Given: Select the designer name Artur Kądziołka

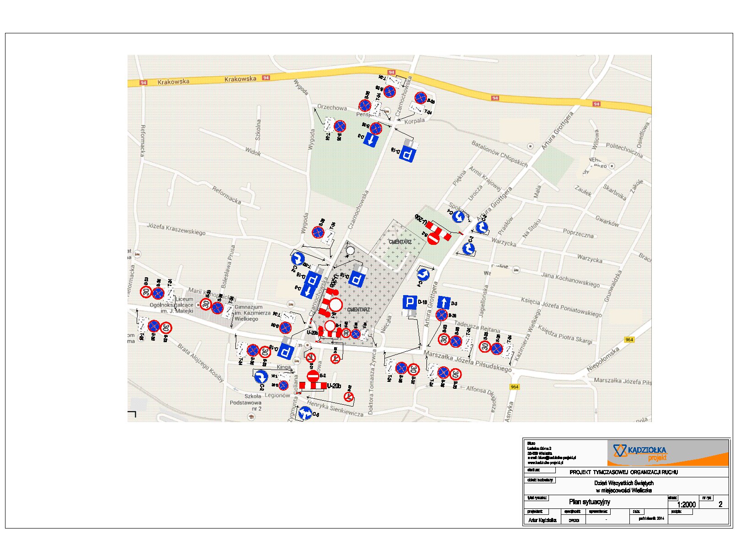Looking at the screenshot, I should pos(542,520).
